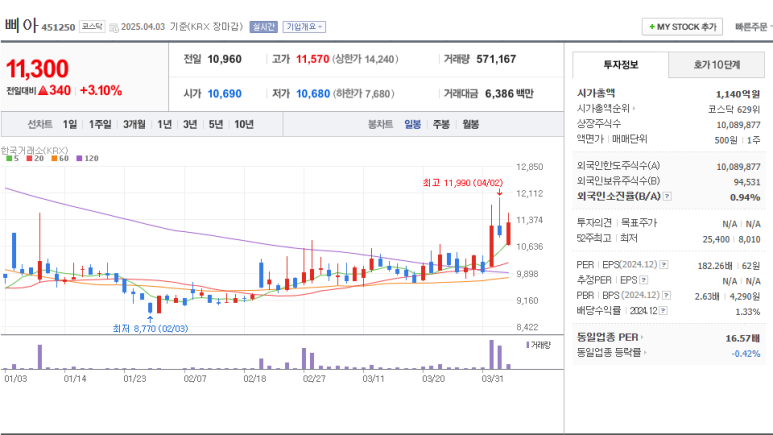
Task: Click the calendar icon before 2025.04.03
Action: click(113, 28)
